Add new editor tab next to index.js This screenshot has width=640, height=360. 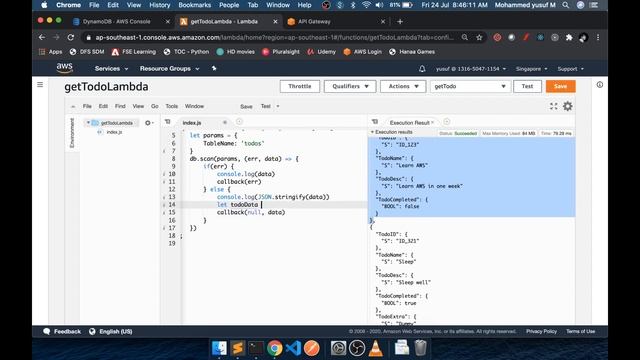pyautogui.click(x=239, y=122)
